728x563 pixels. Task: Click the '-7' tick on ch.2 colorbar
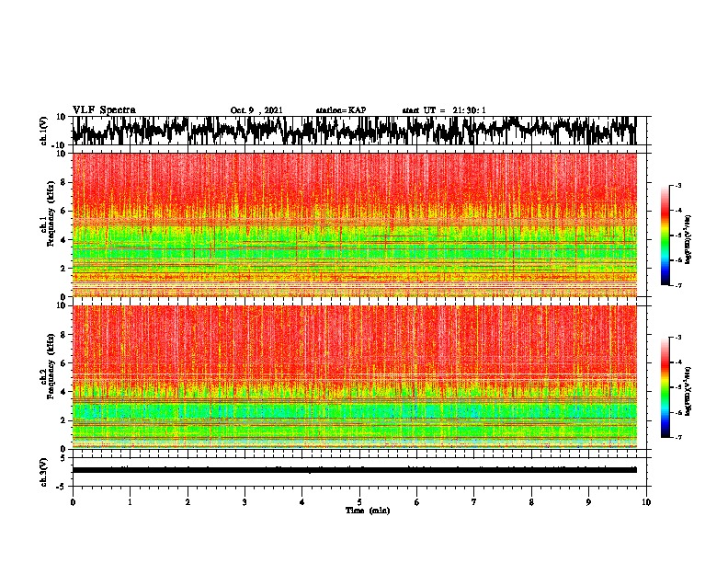tap(678, 437)
